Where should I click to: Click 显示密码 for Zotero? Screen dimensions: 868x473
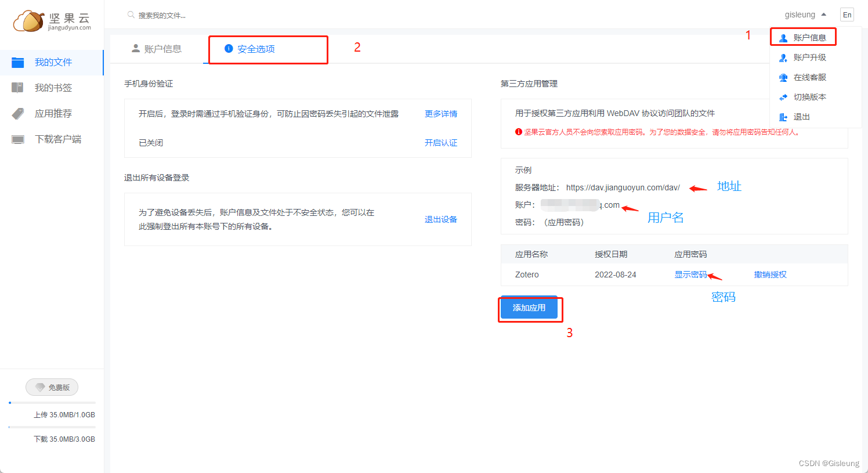coord(690,275)
